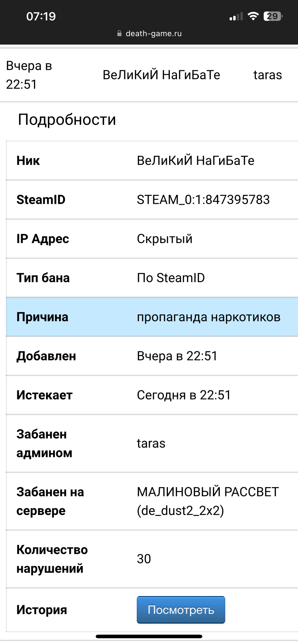Click admin name taras in top row
The height and width of the screenshot is (644, 298).
pyautogui.click(x=268, y=75)
